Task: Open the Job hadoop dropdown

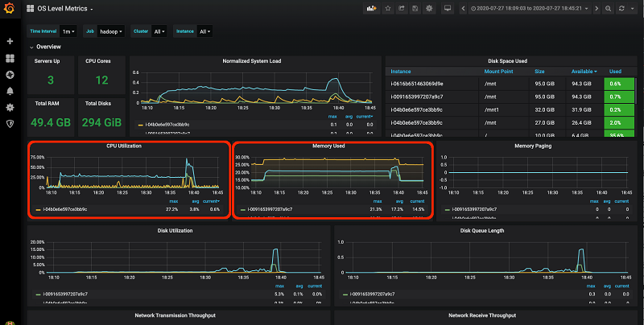Action: [x=111, y=31]
